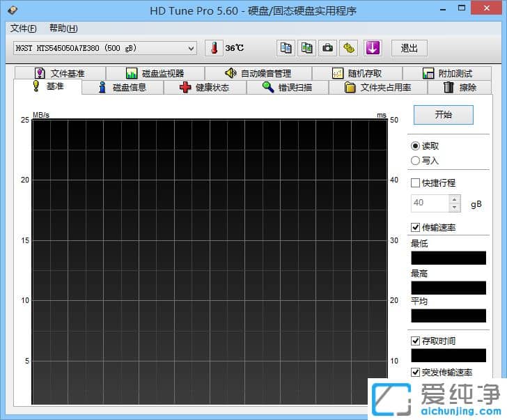The image size is (507, 420).
Task: Open options with the yellow tools icon
Action: click(348, 48)
